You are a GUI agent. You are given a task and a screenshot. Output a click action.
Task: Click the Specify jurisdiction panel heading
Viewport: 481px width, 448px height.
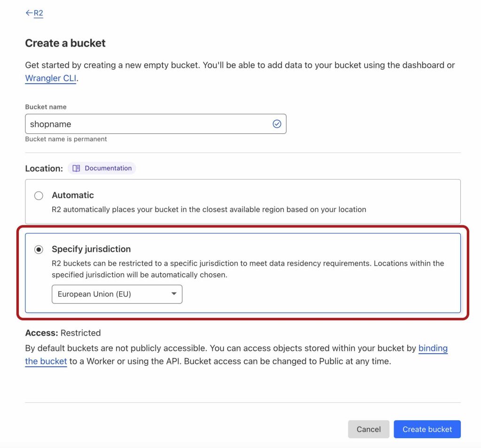91,249
